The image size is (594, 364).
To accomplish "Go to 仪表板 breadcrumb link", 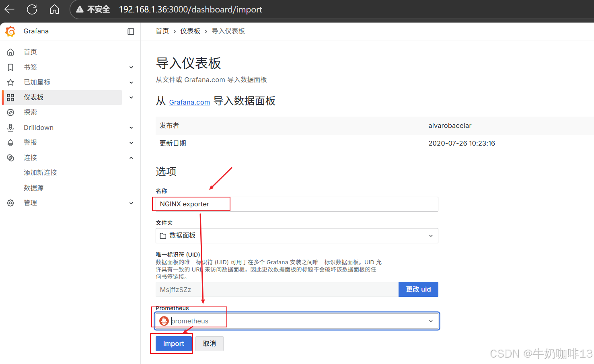I will click(x=190, y=31).
